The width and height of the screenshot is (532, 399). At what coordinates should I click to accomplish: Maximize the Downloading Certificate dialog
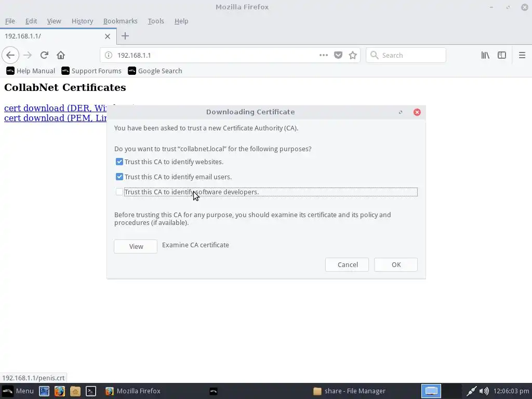[x=401, y=112]
